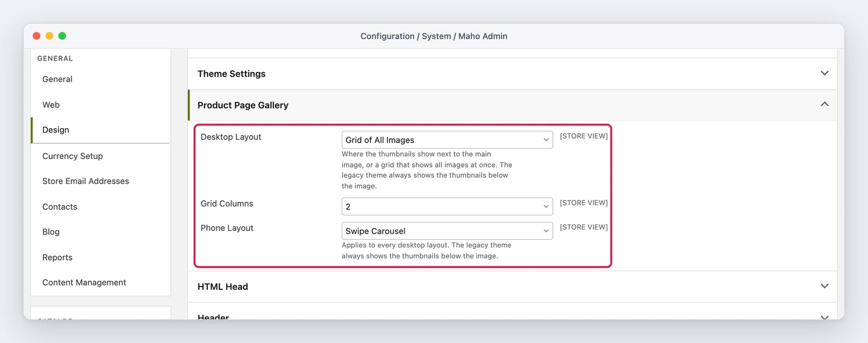Click the window title Configuration / System / Maho Admin

[x=434, y=36]
